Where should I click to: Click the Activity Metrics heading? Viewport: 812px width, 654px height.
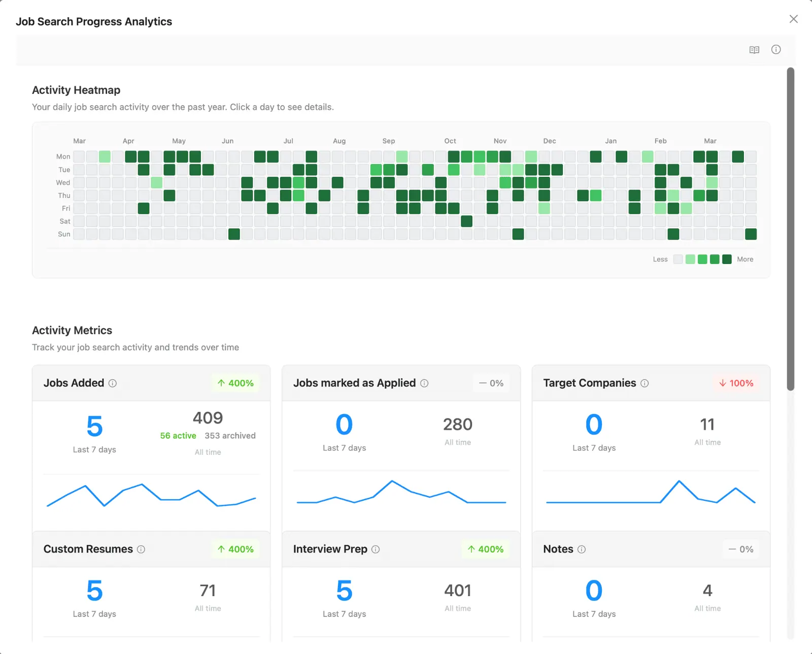point(72,331)
